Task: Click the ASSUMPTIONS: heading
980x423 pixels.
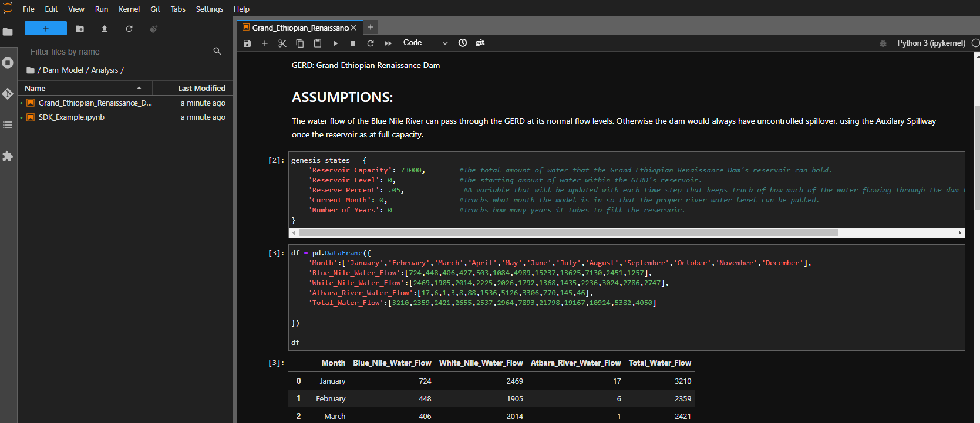Action: [342, 97]
